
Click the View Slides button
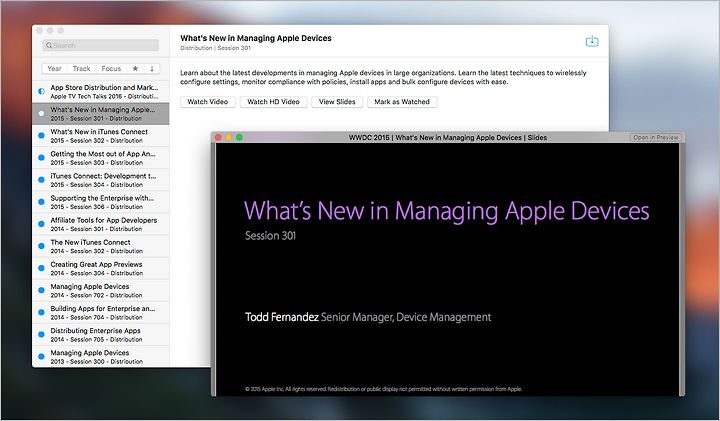[337, 102]
